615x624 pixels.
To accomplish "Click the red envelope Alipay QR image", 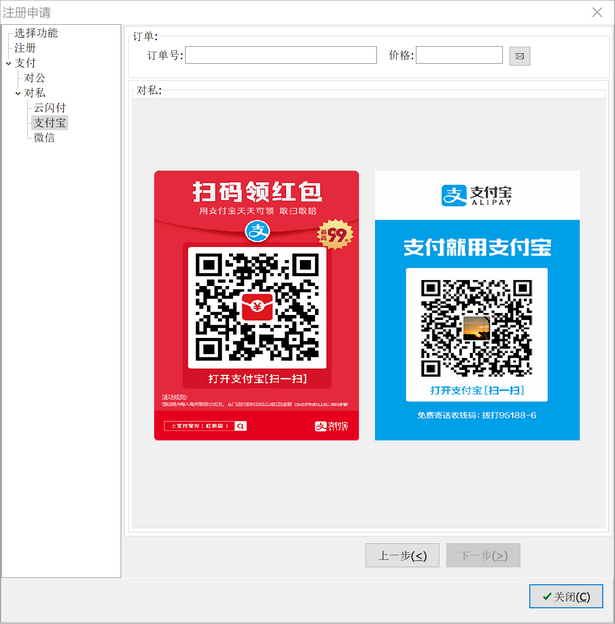I will pyautogui.click(x=256, y=306).
